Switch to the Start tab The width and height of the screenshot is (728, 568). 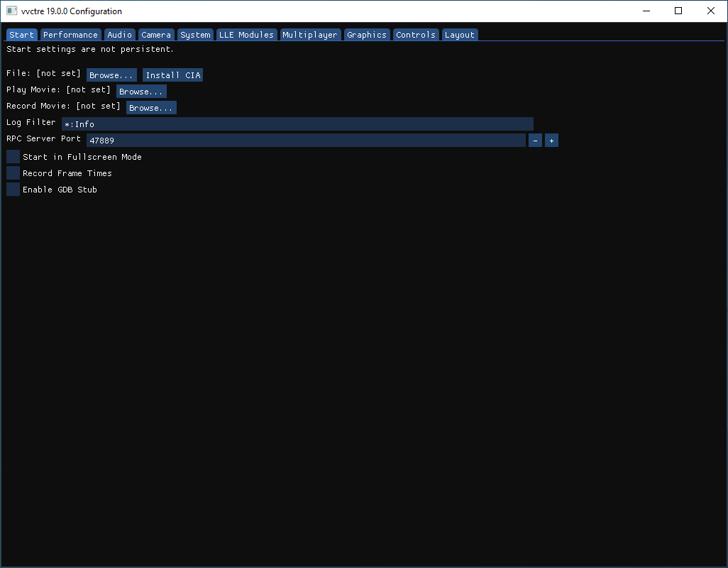[21, 35]
